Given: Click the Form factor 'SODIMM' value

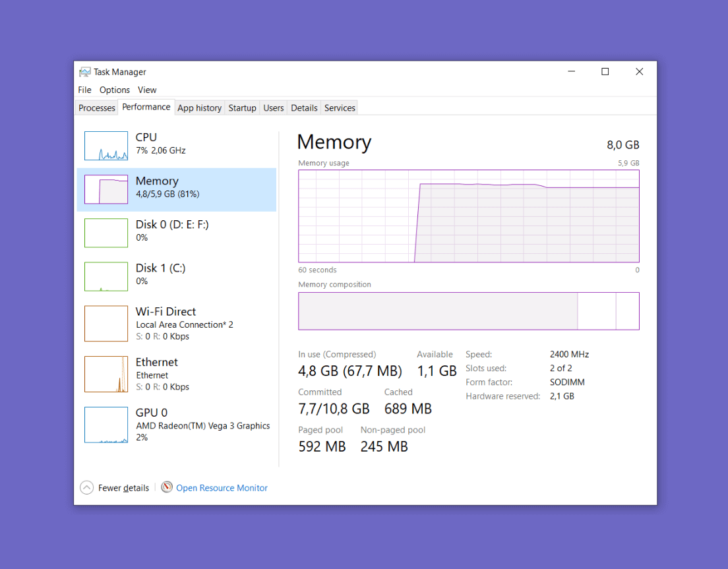Looking at the screenshot, I should pyautogui.click(x=567, y=382).
